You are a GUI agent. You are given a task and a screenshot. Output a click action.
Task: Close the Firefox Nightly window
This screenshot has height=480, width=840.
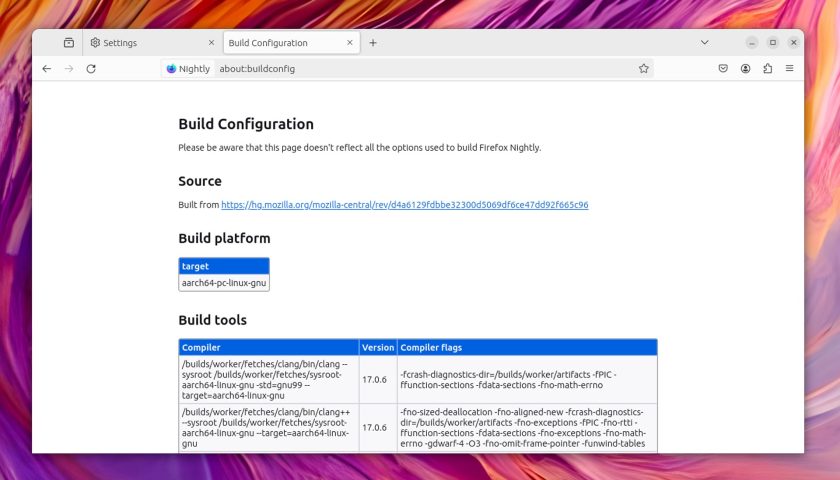tap(793, 42)
